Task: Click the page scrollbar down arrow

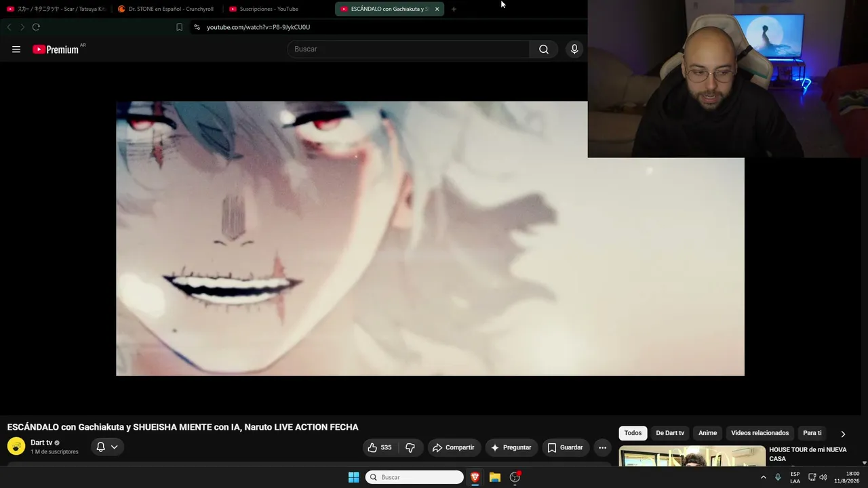Action: pos(864,463)
